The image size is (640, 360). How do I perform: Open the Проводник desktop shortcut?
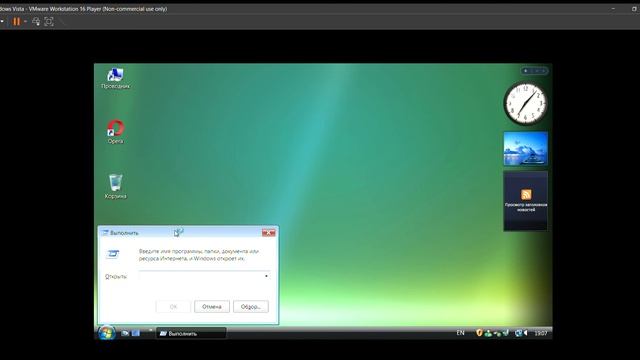click(x=116, y=78)
